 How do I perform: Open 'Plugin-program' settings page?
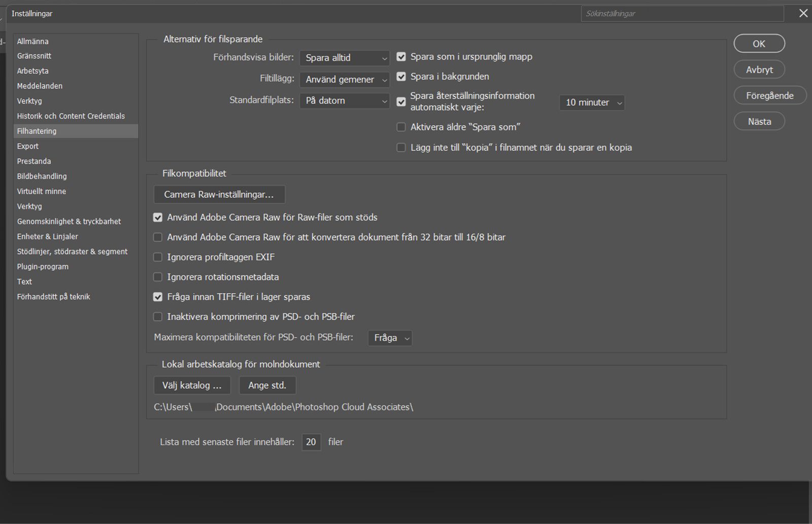43,266
